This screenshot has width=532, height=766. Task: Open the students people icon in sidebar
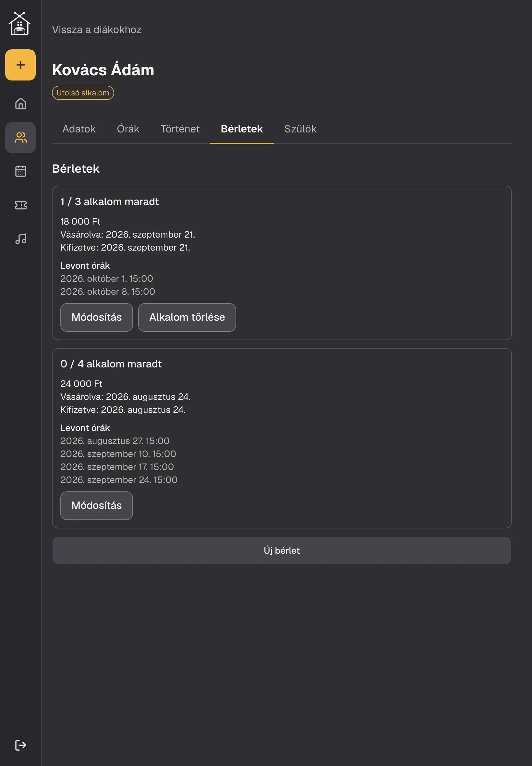(x=20, y=137)
